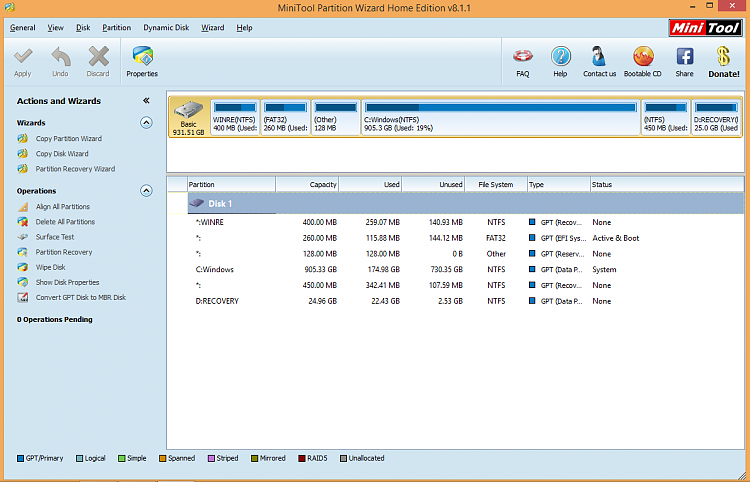Select the (NTFS) 450 MB partition block
This screenshot has width=750, height=482.
666,117
